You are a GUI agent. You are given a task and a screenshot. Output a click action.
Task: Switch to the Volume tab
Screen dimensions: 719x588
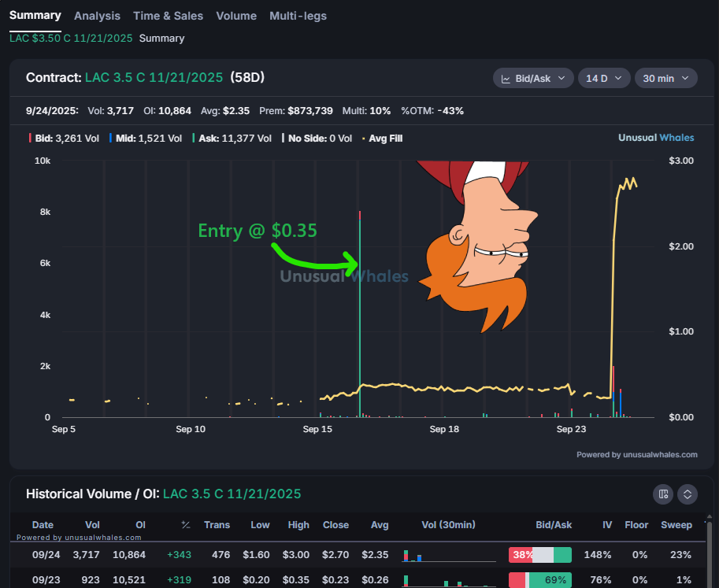[x=236, y=16]
